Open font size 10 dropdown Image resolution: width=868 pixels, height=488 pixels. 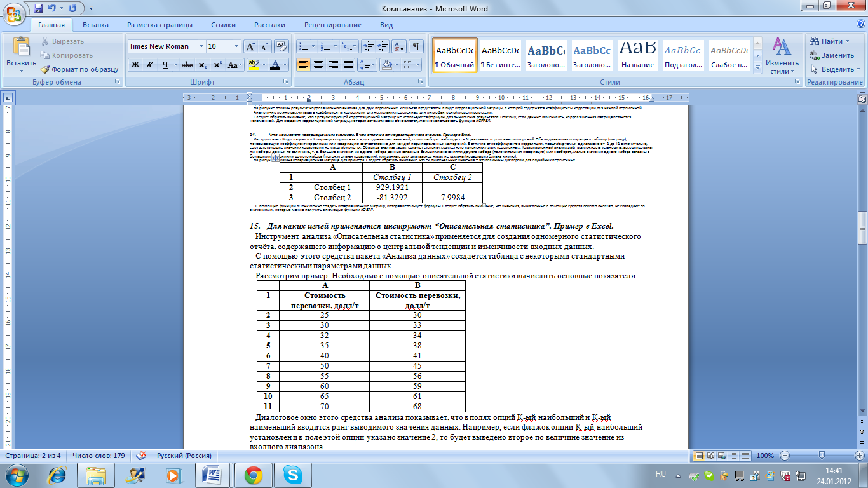[x=236, y=46]
